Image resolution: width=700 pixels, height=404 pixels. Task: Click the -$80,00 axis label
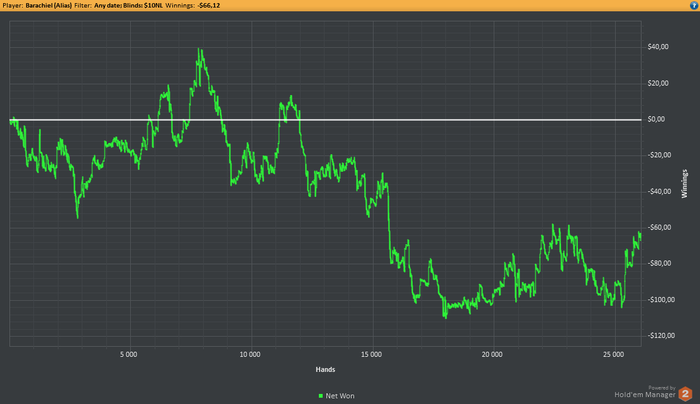(x=659, y=263)
